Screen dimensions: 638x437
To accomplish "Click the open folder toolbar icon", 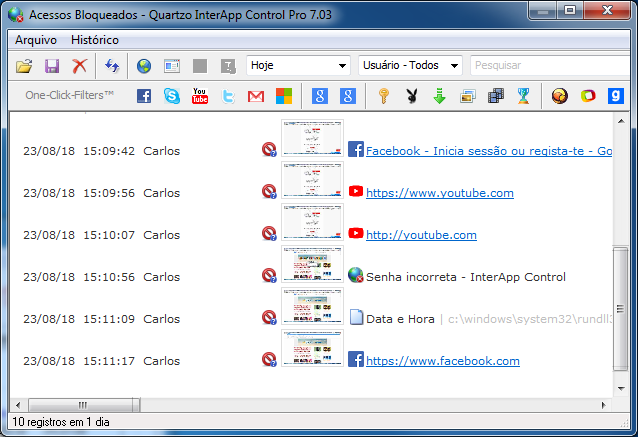I will (25, 66).
